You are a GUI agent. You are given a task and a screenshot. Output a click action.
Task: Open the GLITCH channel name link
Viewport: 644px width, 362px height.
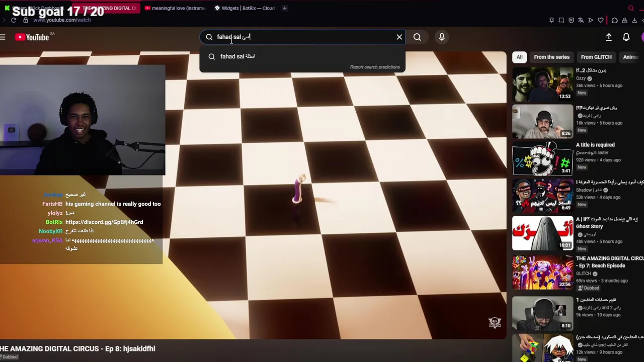point(584,274)
